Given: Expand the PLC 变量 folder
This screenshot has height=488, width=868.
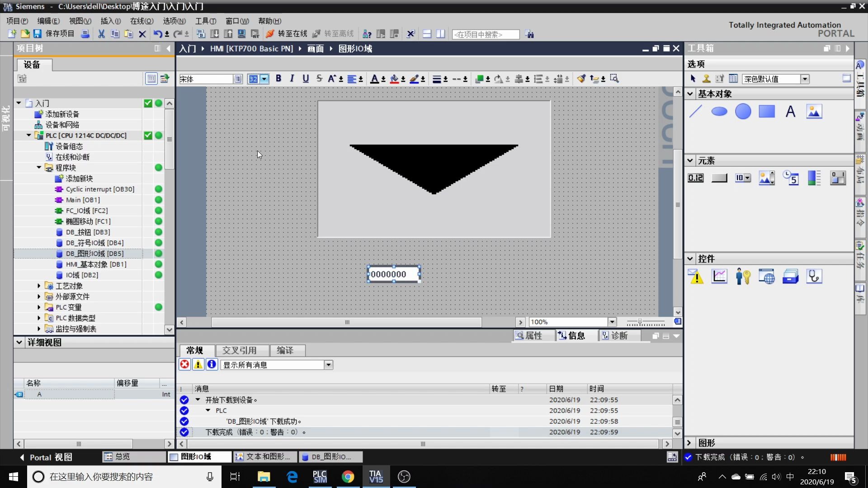Looking at the screenshot, I should click(x=39, y=307).
